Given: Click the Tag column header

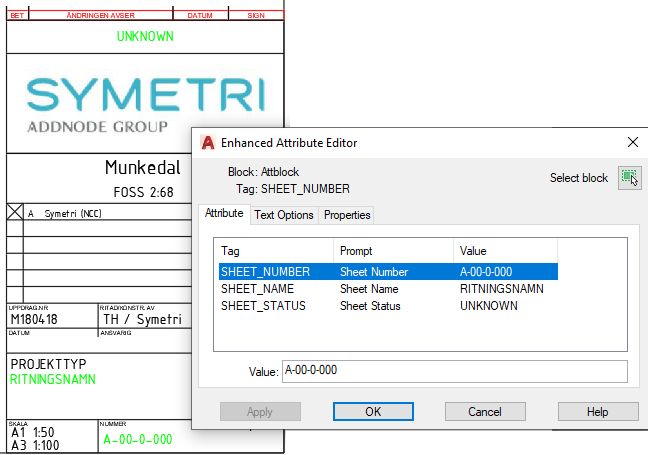Looking at the screenshot, I should pyautogui.click(x=274, y=251).
